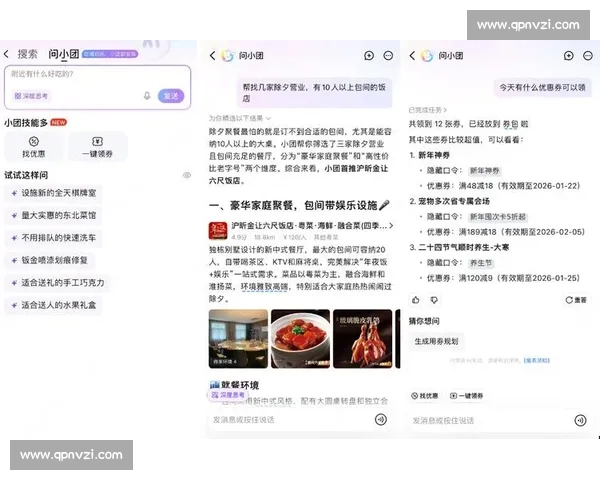Focus right chat 发消息或按住说话 input
600x480 pixels.
point(490,421)
